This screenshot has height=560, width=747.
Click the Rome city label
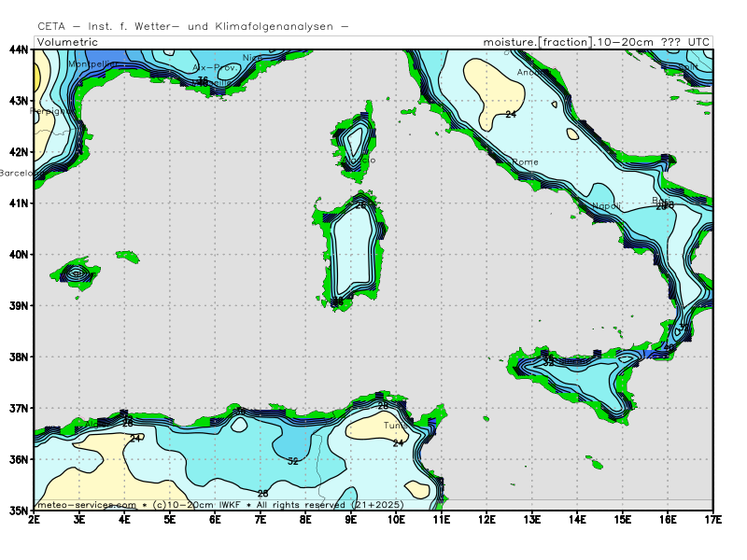pyautogui.click(x=526, y=162)
